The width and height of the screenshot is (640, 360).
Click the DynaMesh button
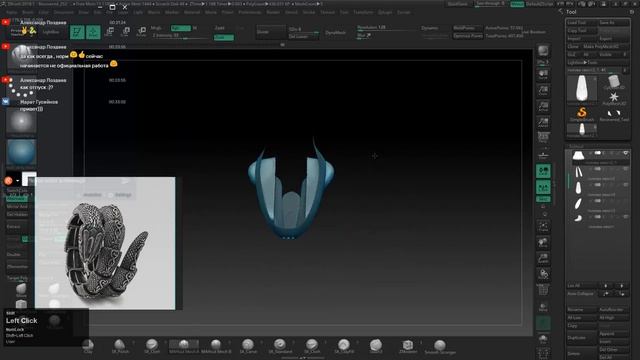pos(336,32)
